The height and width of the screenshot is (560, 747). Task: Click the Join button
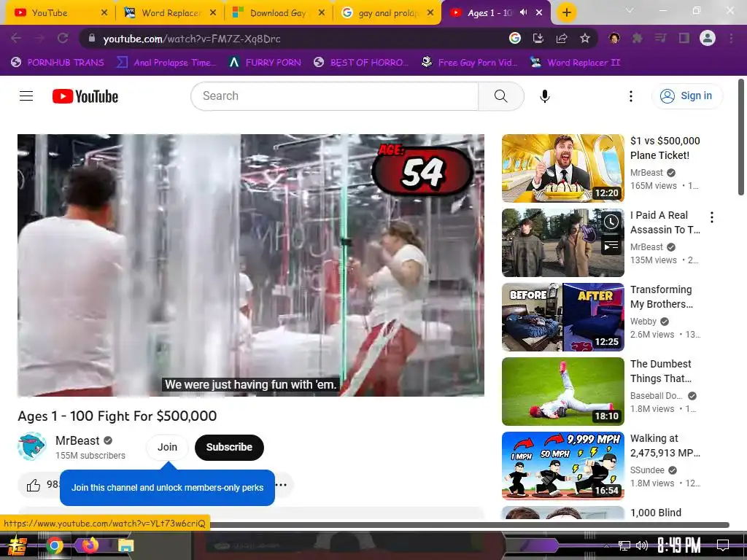click(167, 447)
